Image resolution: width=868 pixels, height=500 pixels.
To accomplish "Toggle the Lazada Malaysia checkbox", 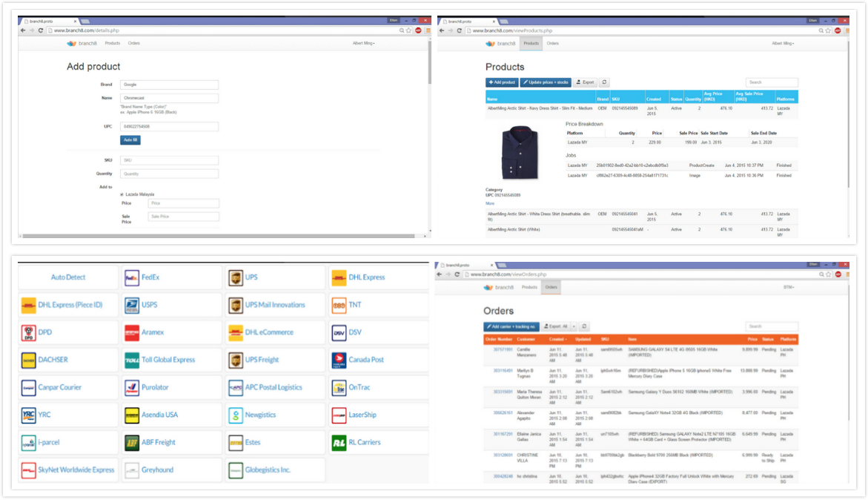I will [x=122, y=194].
